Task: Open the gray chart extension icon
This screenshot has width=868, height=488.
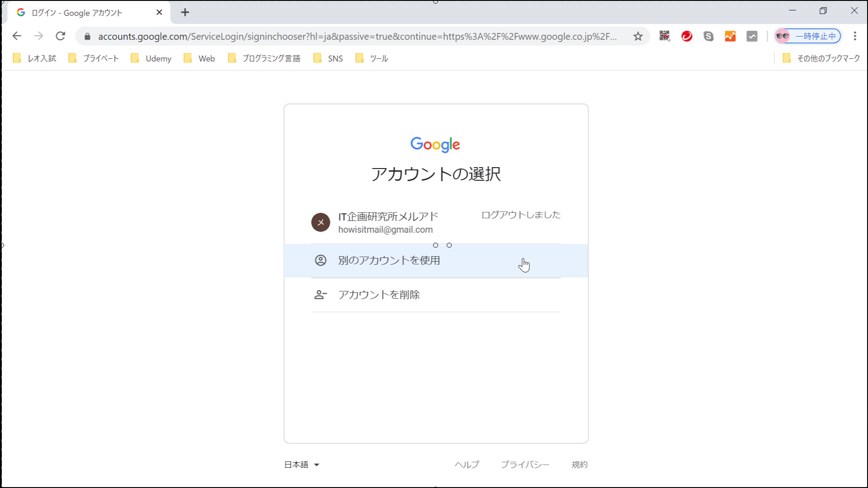Action: 752,36
